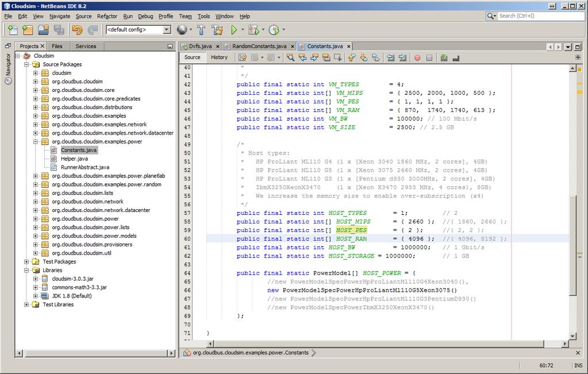
Task: Expand the org.cloudbus.cloudsim.core package
Action: [x=35, y=90]
